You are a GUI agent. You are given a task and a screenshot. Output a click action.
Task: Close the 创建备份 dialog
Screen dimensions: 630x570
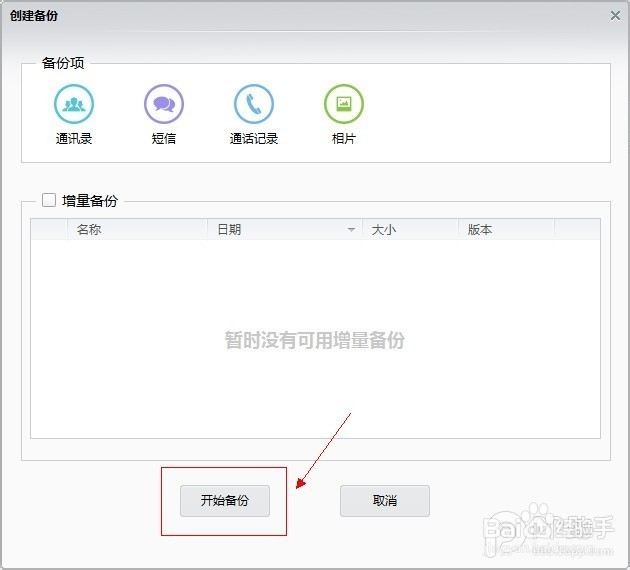coord(615,16)
